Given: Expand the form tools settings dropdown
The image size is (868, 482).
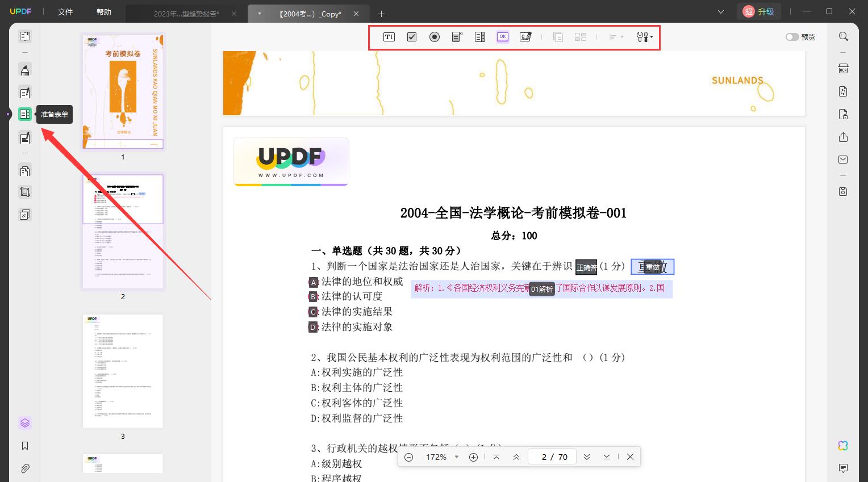Looking at the screenshot, I should pyautogui.click(x=645, y=37).
